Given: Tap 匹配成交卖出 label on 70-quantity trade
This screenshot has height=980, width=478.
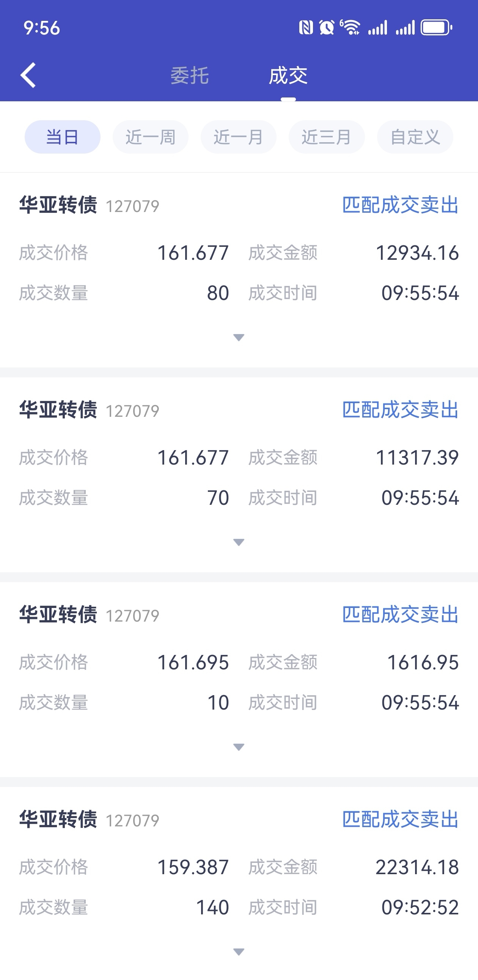Looking at the screenshot, I should 400,410.
